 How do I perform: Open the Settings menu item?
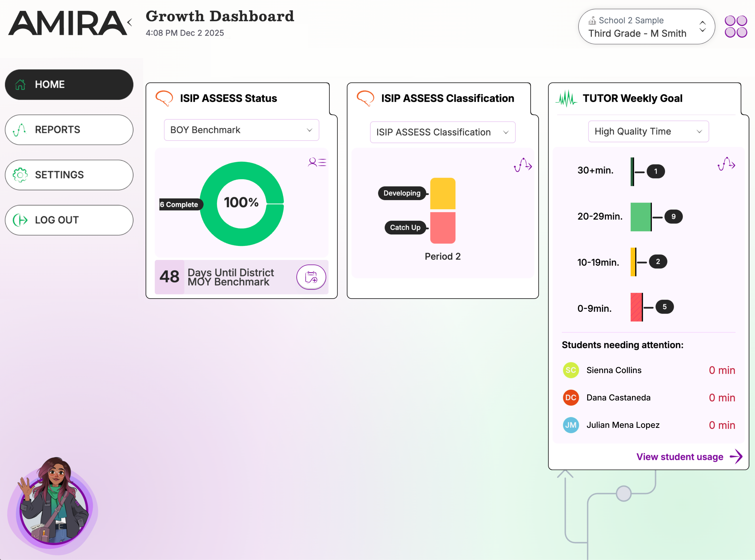tap(69, 175)
